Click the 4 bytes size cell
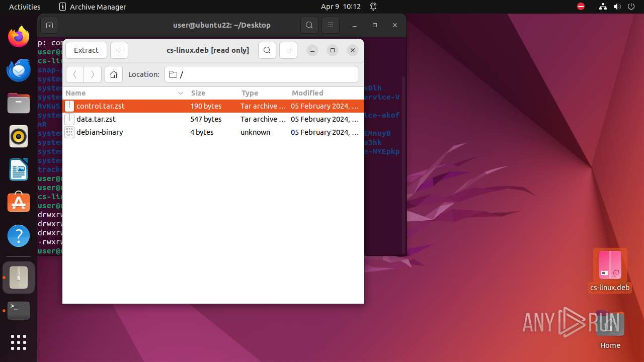 pyautogui.click(x=202, y=132)
